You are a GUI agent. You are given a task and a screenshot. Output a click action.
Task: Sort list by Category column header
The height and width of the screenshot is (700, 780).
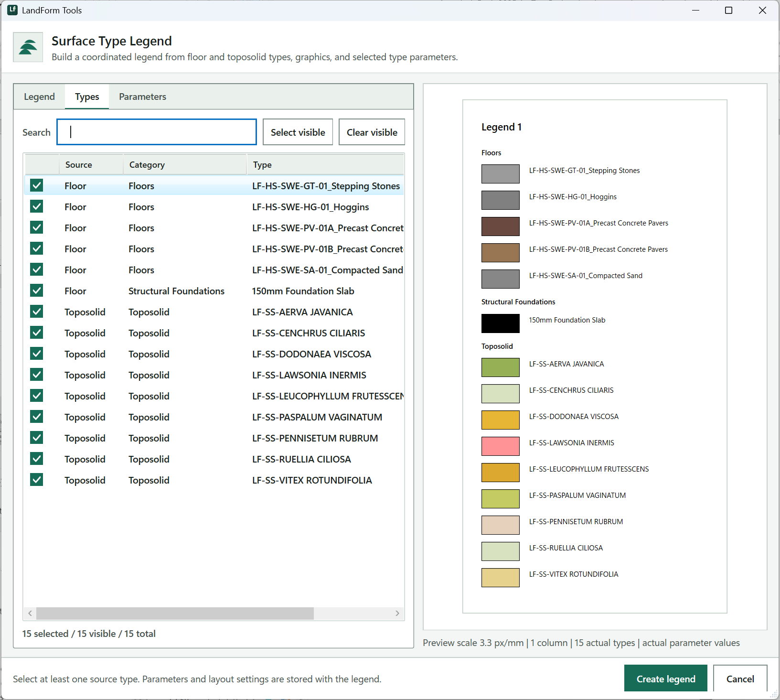(x=185, y=164)
